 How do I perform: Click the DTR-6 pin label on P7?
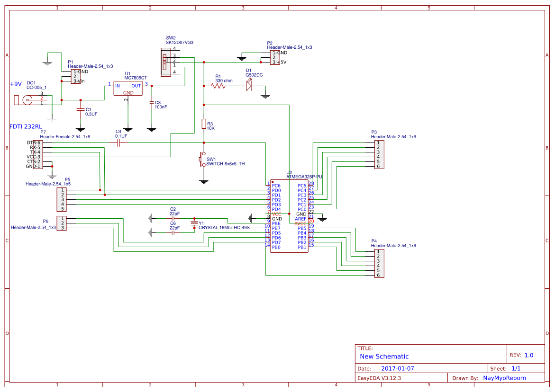coord(34,143)
